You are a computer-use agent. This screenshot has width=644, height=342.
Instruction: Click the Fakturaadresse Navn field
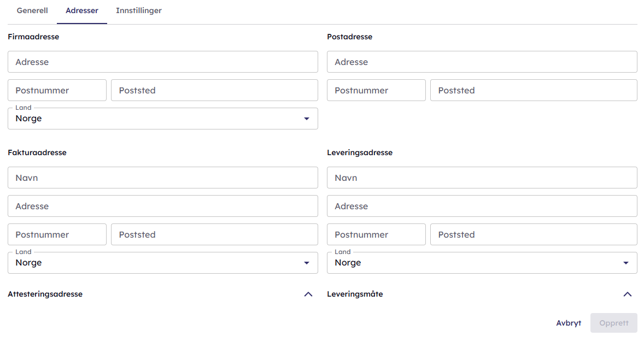tap(162, 178)
